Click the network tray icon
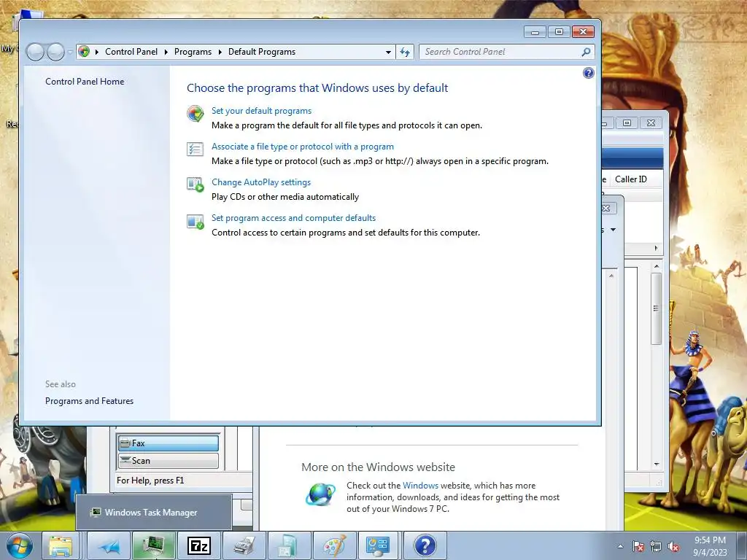 coord(656,546)
